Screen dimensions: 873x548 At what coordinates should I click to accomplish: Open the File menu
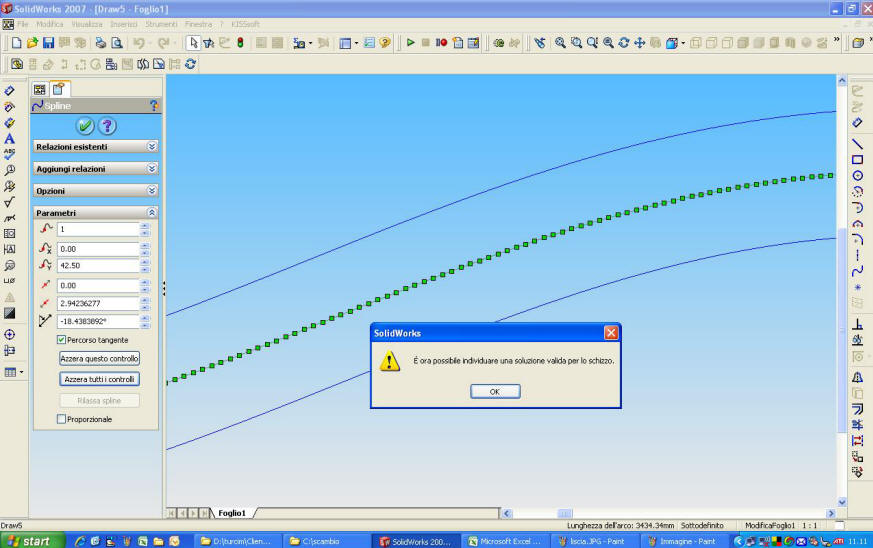[22, 24]
